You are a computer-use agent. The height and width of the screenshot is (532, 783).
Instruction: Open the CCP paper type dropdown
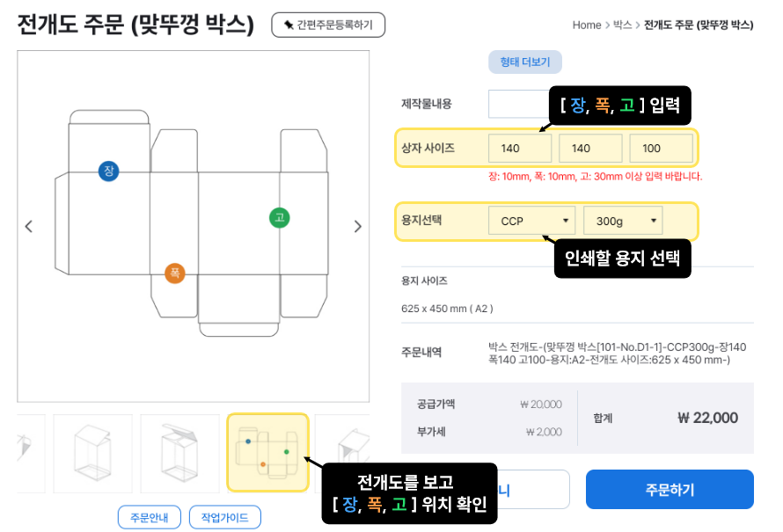click(531, 221)
